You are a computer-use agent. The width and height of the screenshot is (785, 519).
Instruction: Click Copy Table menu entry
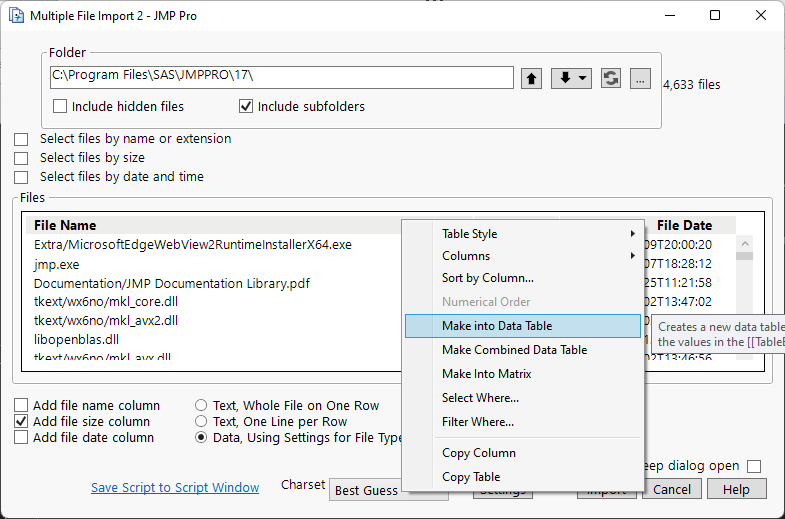coord(471,477)
